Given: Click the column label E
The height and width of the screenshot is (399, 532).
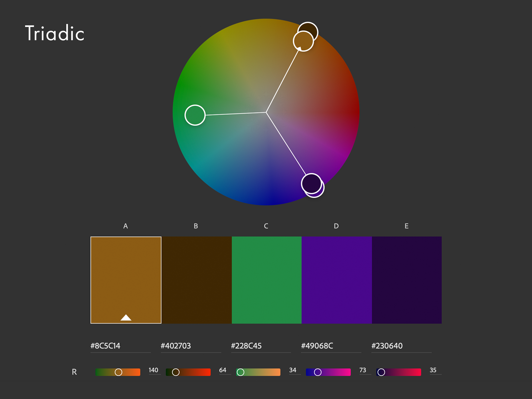Looking at the screenshot, I should click(406, 226).
